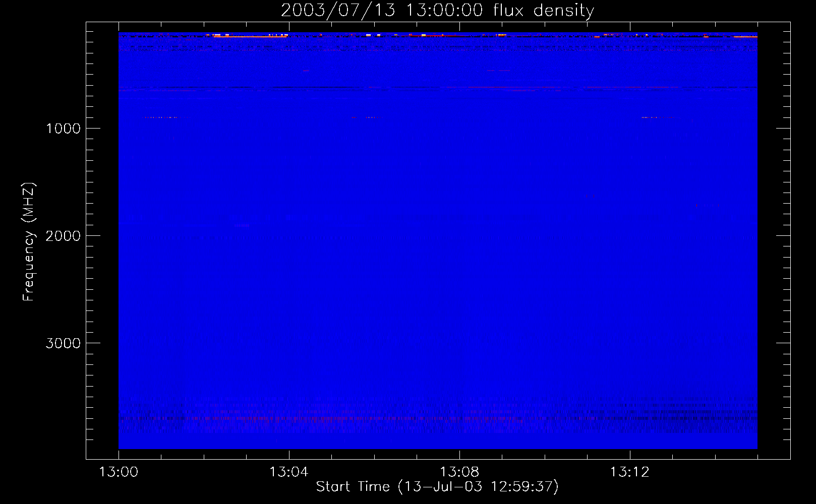Click the 13:08 time tick label
Screen dimensions: 816x504
coord(459,472)
